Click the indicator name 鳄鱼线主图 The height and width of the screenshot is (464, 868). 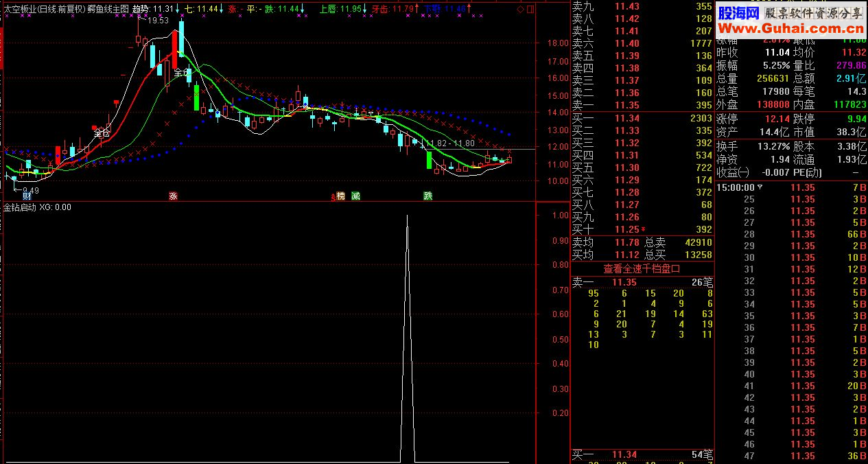[109, 9]
